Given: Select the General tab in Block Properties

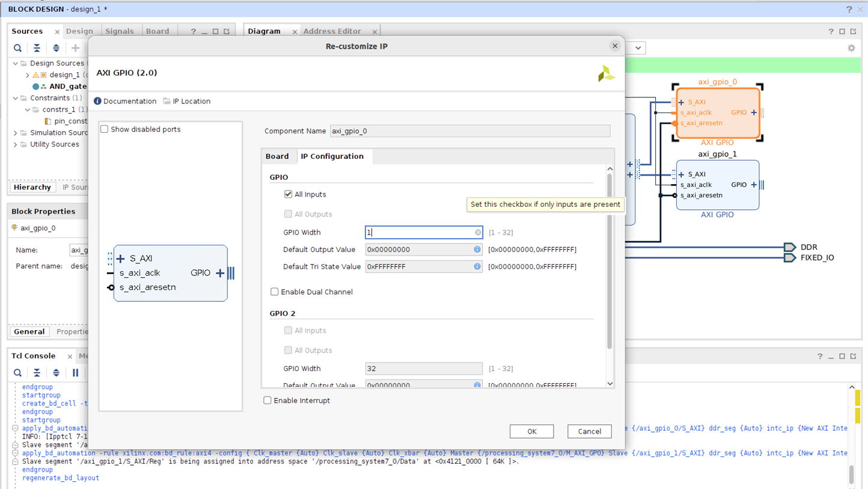Looking at the screenshot, I should point(29,332).
